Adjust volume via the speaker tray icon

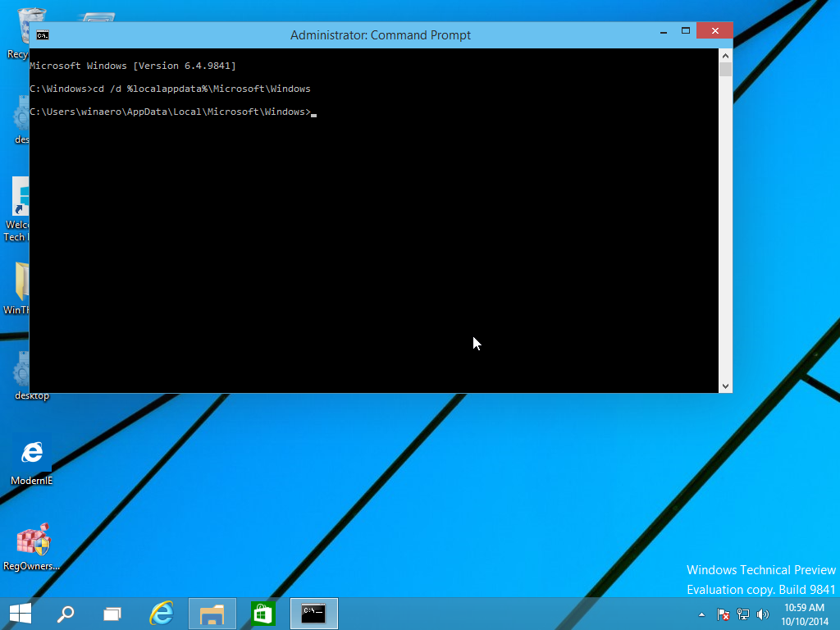pyautogui.click(x=761, y=614)
